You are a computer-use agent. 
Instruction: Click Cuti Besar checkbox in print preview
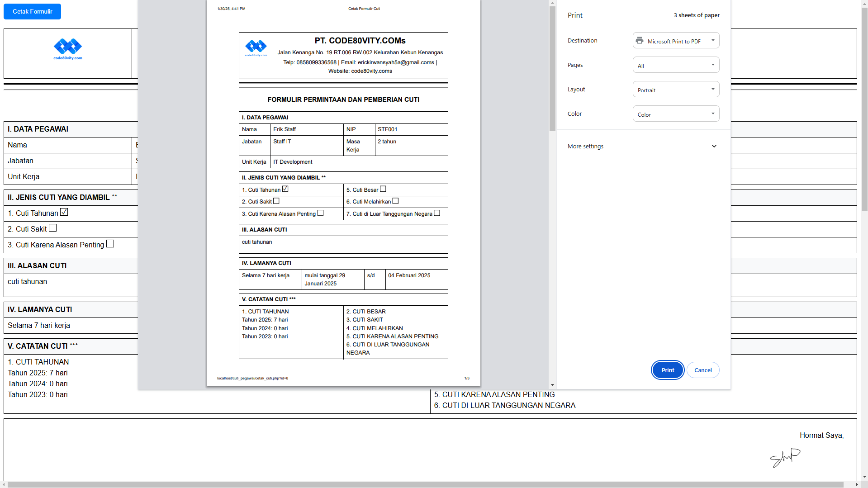coord(383,189)
